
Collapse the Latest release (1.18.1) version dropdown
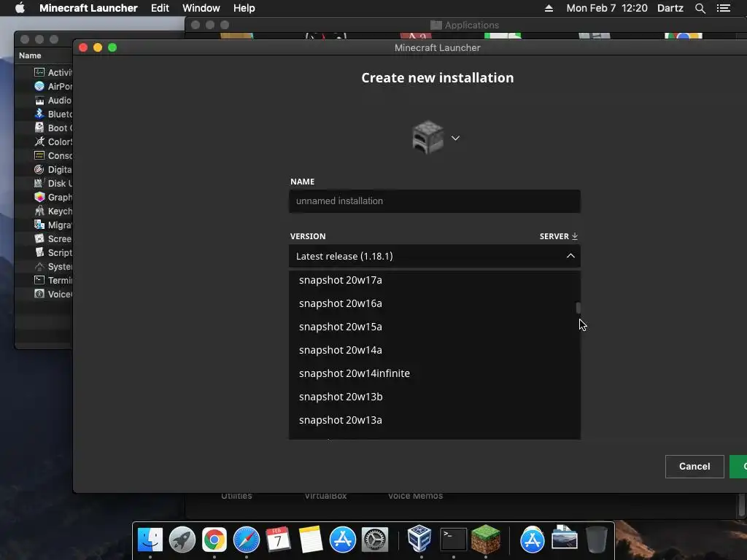pyautogui.click(x=435, y=256)
